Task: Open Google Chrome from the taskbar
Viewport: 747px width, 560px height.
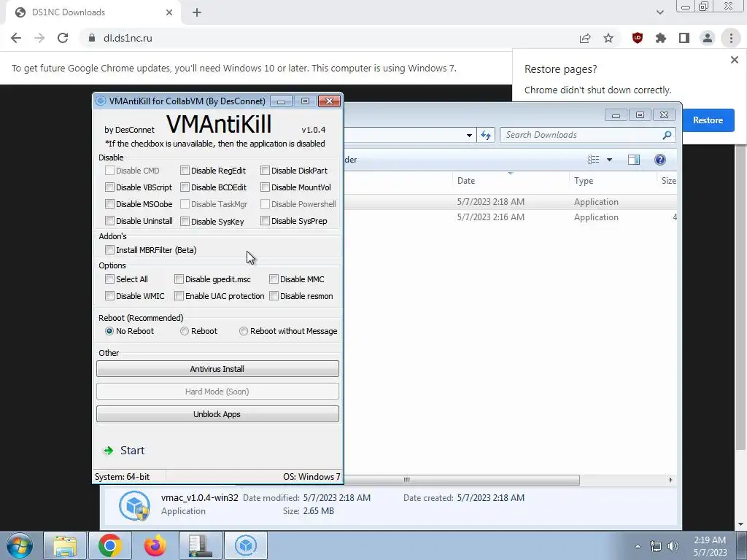Action: tap(110, 545)
